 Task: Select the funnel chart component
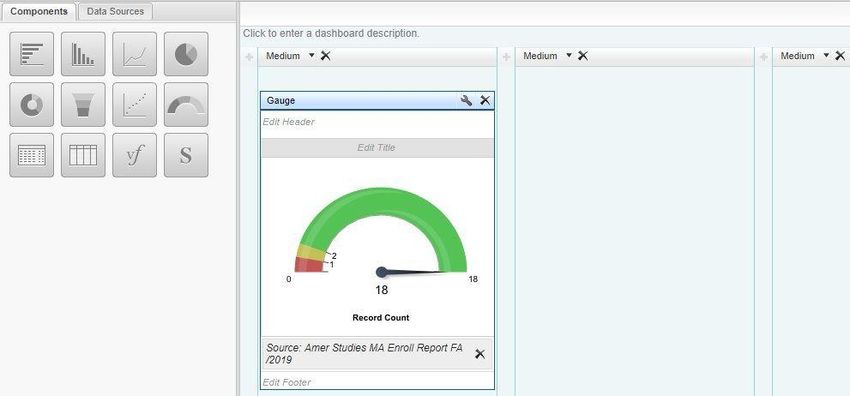pos(83,105)
